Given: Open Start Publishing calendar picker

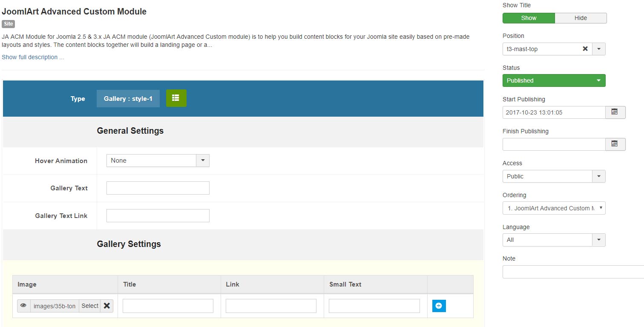Looking at the screenshot, I should point(615,112).
